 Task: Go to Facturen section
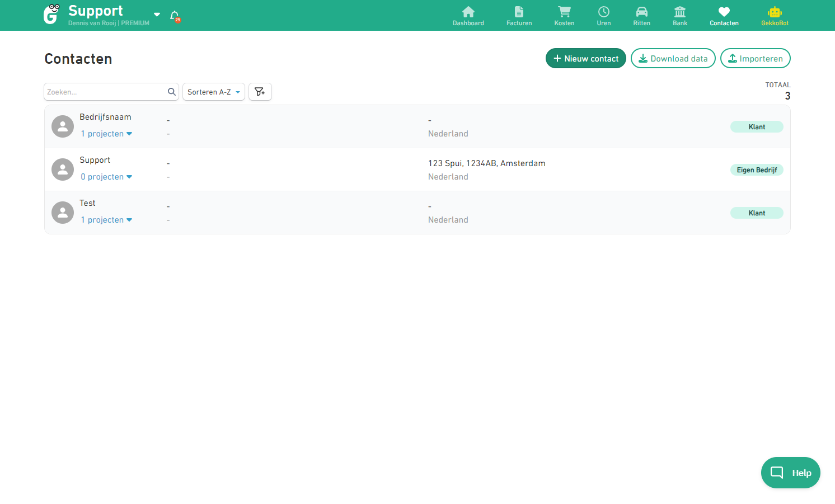click(519, 16)
